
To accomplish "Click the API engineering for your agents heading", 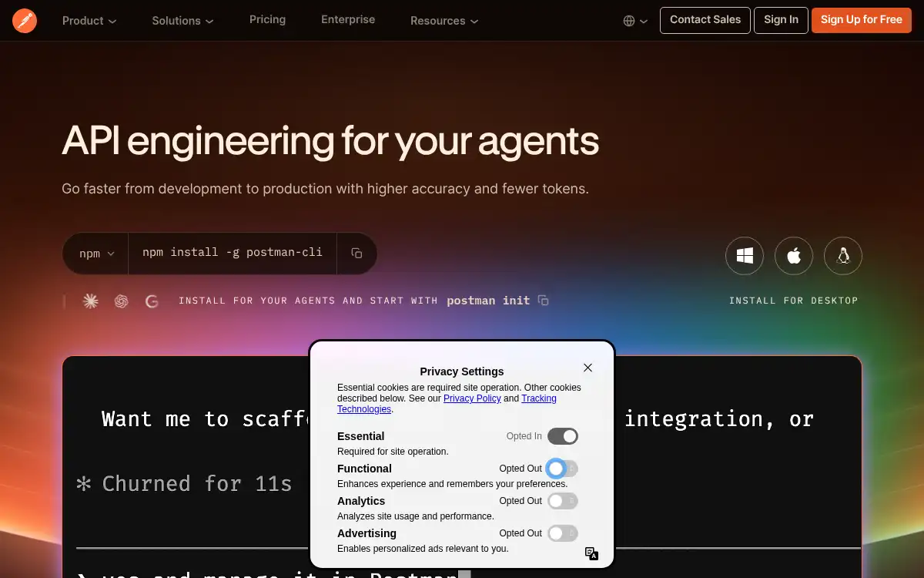I will point(330,142).
